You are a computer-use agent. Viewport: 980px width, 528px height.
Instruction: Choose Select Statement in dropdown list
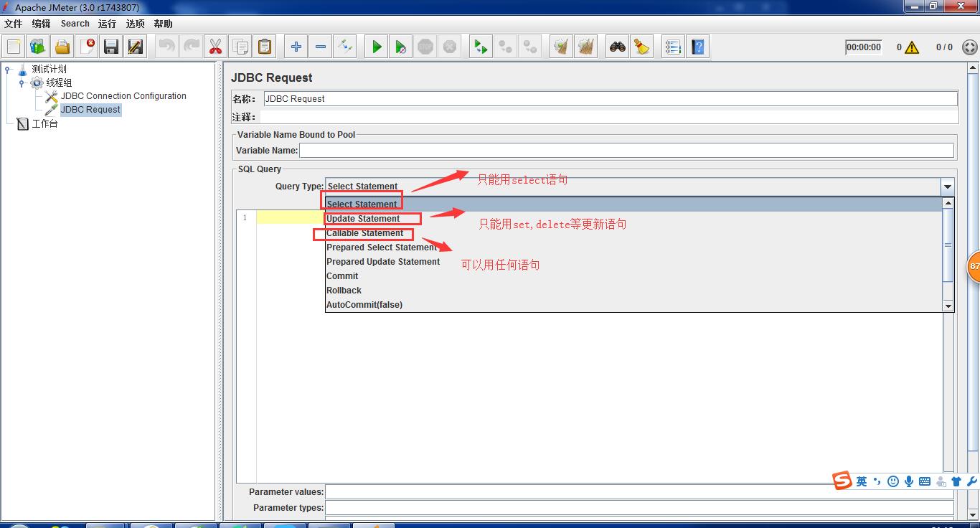[x=634, y=204]
